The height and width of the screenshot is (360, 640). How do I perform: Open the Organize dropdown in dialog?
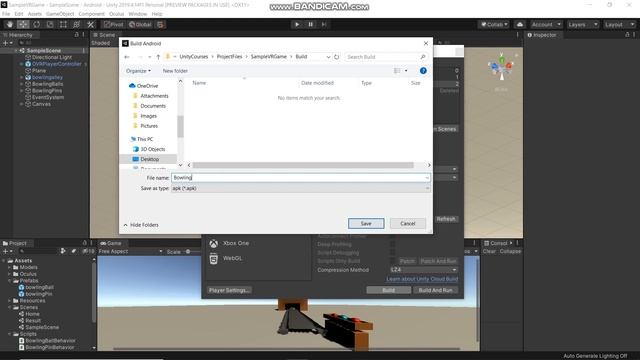pyautogui.click(x=138, y=71)
